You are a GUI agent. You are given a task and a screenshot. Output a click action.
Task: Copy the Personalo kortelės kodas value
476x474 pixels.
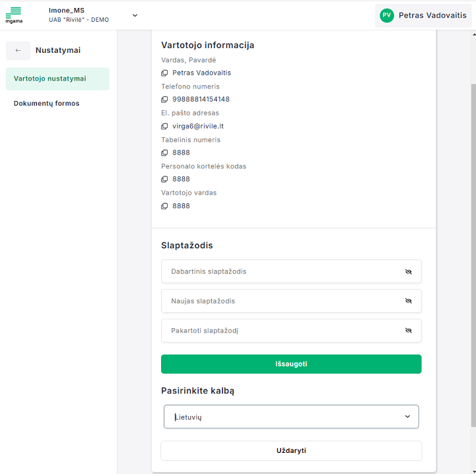click(165, 180)
